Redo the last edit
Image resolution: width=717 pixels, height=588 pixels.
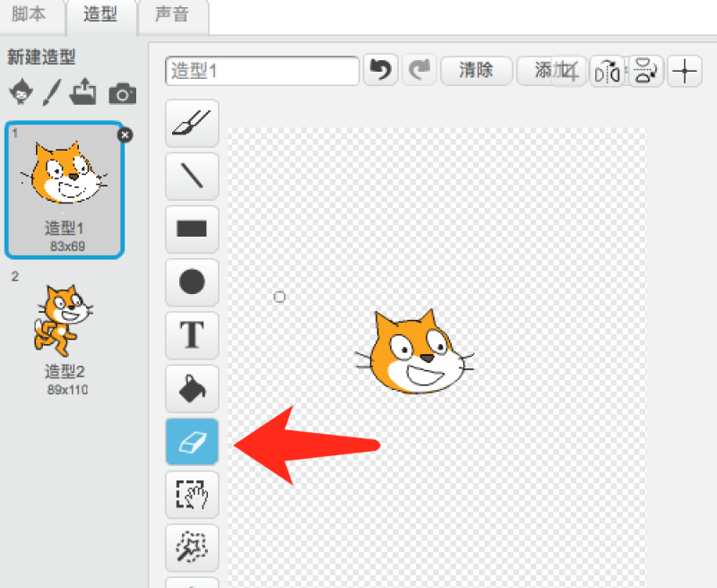[x=419, y=70]
